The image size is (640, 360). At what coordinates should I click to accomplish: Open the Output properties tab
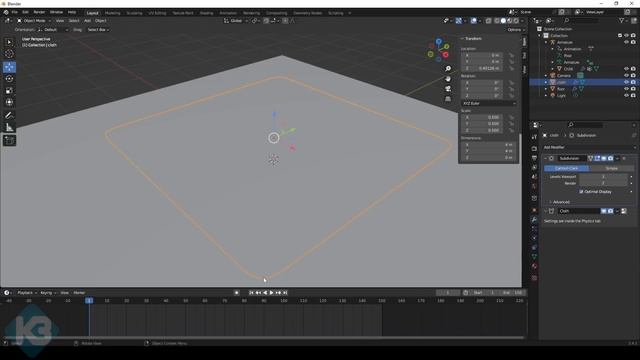[534, 158]
